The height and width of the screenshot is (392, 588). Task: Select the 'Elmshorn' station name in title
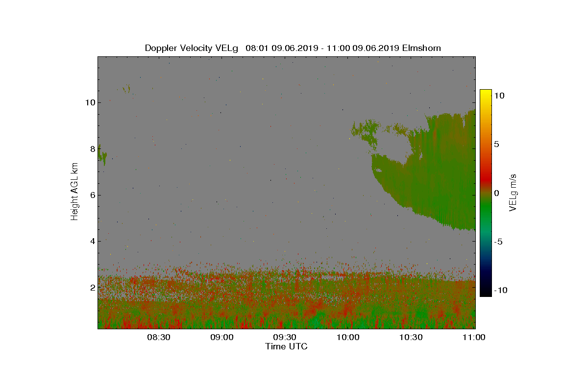pos(421,48)
